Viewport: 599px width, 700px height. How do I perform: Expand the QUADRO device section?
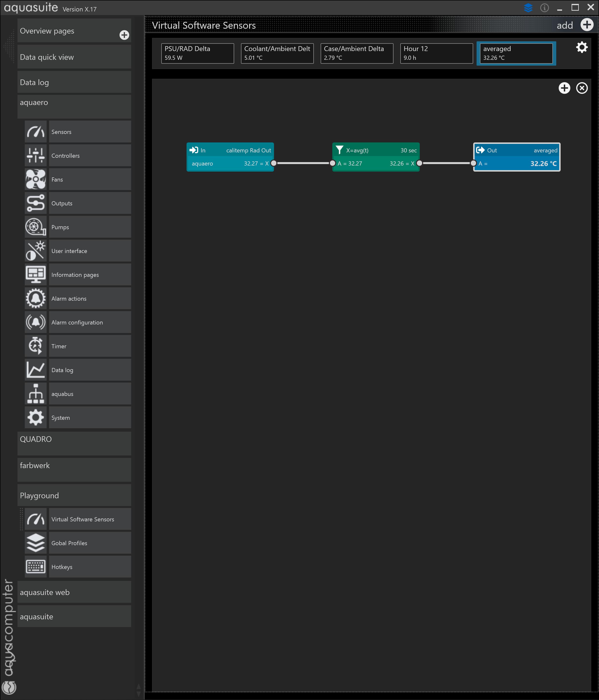[x=74, y=443]
